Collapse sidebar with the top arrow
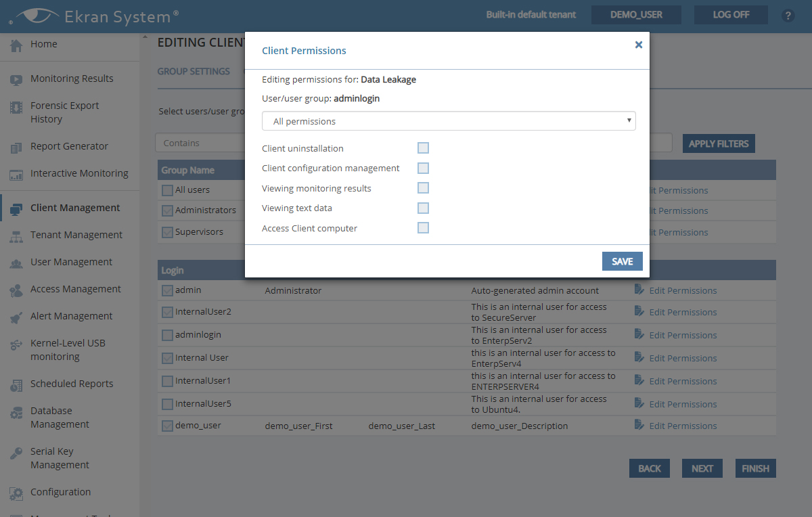812x517 pixels. pos(143,37)
